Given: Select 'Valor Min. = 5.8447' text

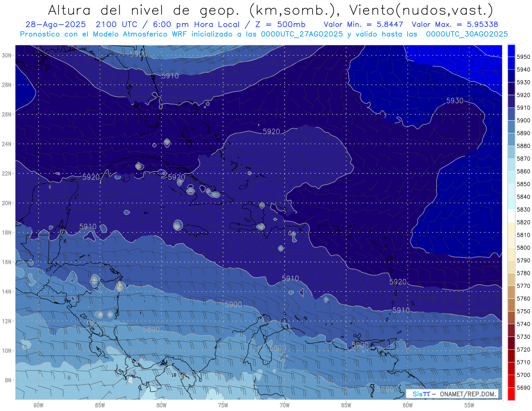Looking at the screenshot, I should (363, 24).
